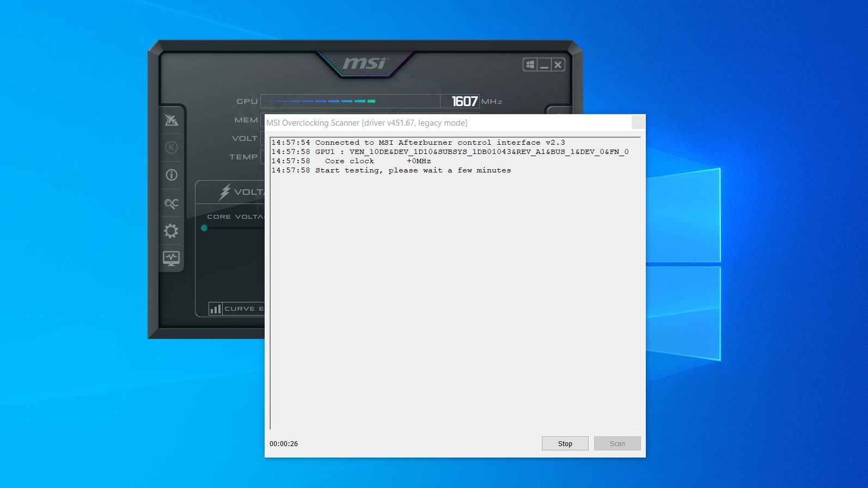
Task: Click the TEMP label in Afterburner
Action: click(243, 157)
